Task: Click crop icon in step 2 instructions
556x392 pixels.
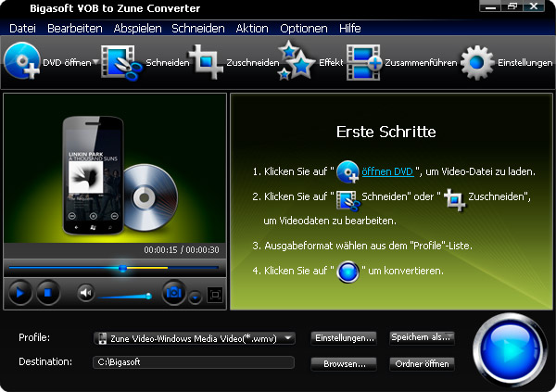Action: point(454,199)
